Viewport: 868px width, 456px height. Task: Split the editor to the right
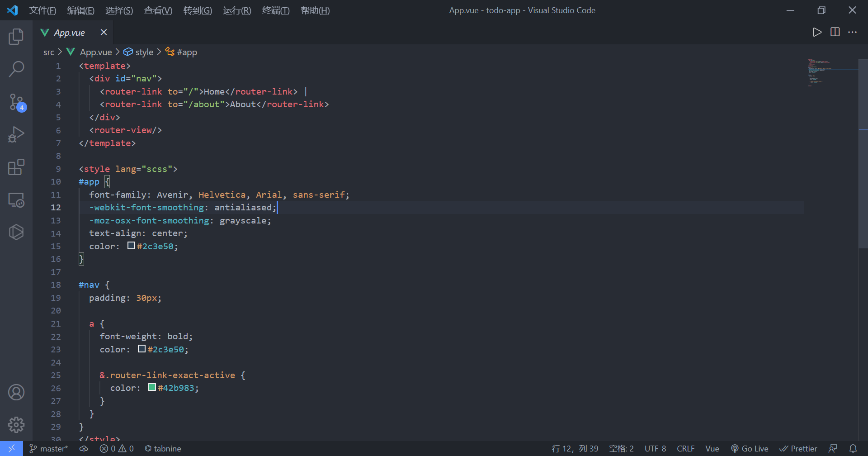tap(835, 32)
